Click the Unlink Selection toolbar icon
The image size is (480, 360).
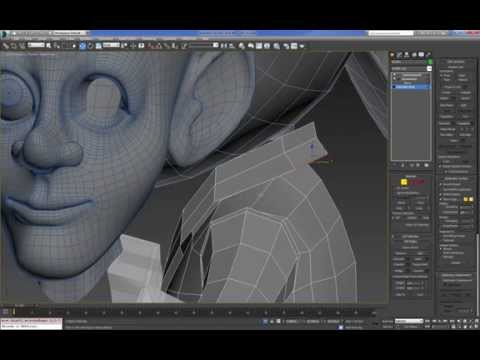[x=14, y=46]
